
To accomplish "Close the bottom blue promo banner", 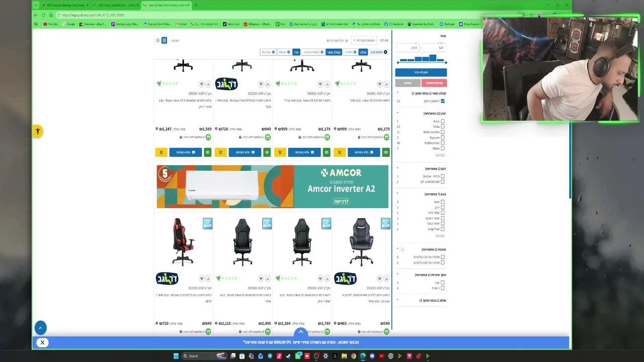I will (x=42, y=342).
